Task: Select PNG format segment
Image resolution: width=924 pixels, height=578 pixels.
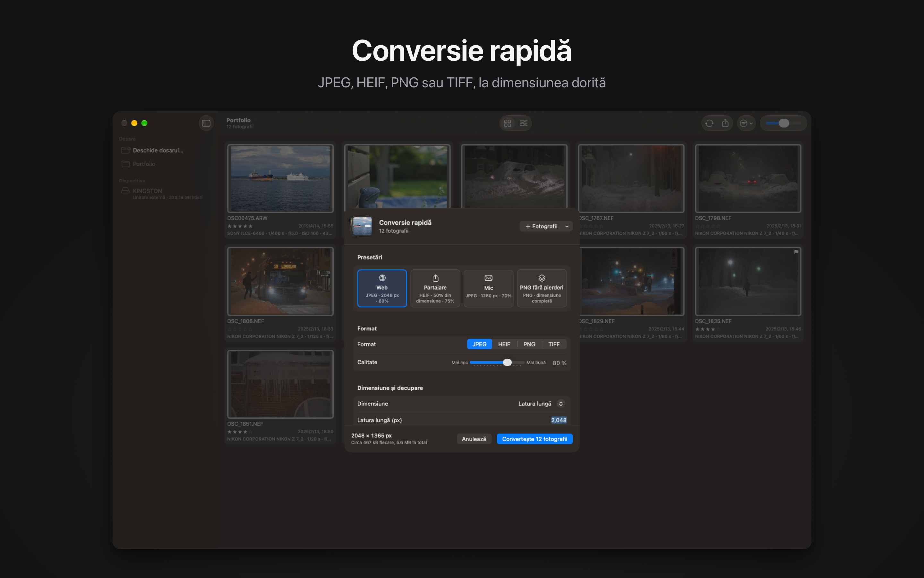Action: [529, 344]
